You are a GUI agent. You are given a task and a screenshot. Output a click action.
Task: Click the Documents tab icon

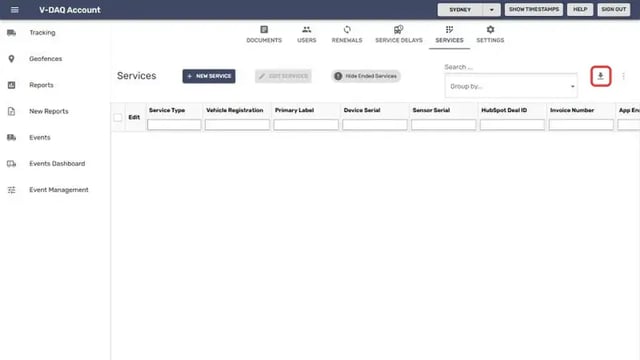pos(264,29)
